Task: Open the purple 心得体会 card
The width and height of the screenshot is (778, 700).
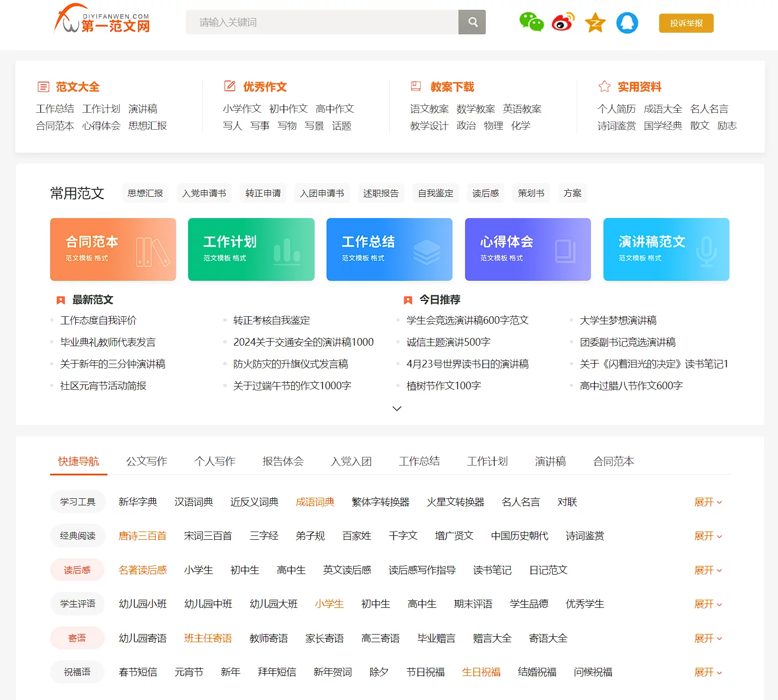Action: pyautogui.click(x=527, y=250)
